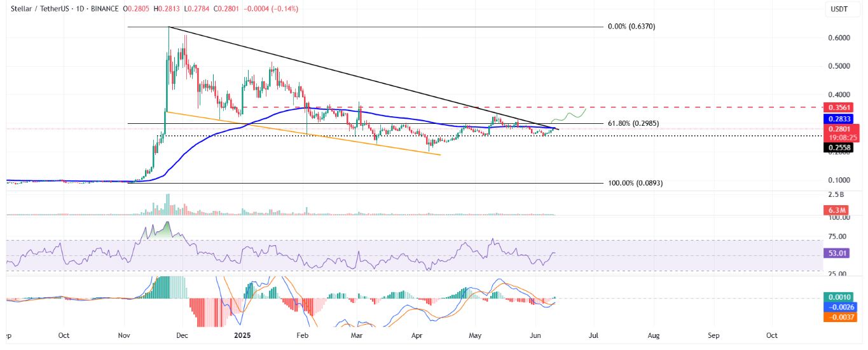Select the 0.3561 red price label
868x350 pixels.
pos(841,107)
